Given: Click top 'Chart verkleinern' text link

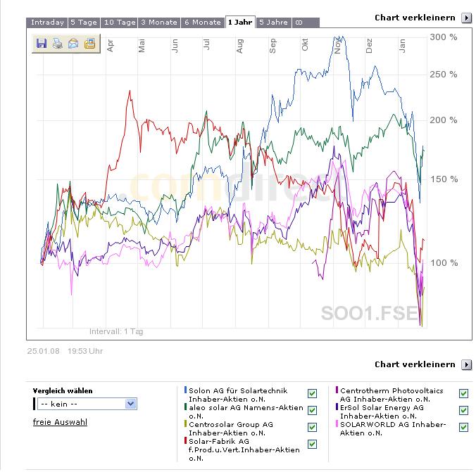Looking at the screenshot, I should 415,18.
